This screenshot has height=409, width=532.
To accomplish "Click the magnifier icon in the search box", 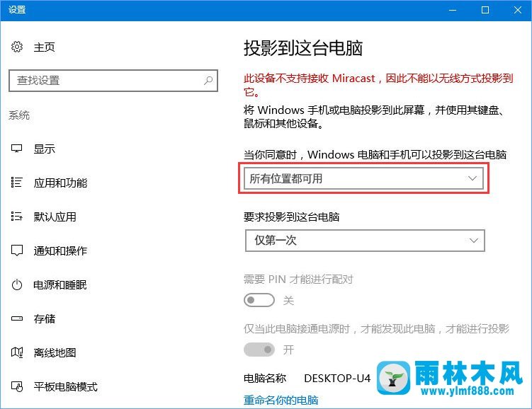I will 208,80.
